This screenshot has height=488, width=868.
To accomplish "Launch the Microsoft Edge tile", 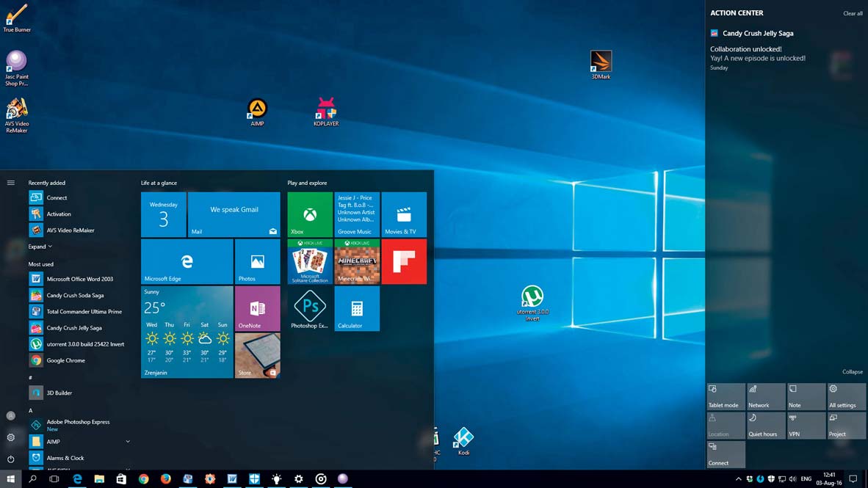I will [x=187, y=262].
